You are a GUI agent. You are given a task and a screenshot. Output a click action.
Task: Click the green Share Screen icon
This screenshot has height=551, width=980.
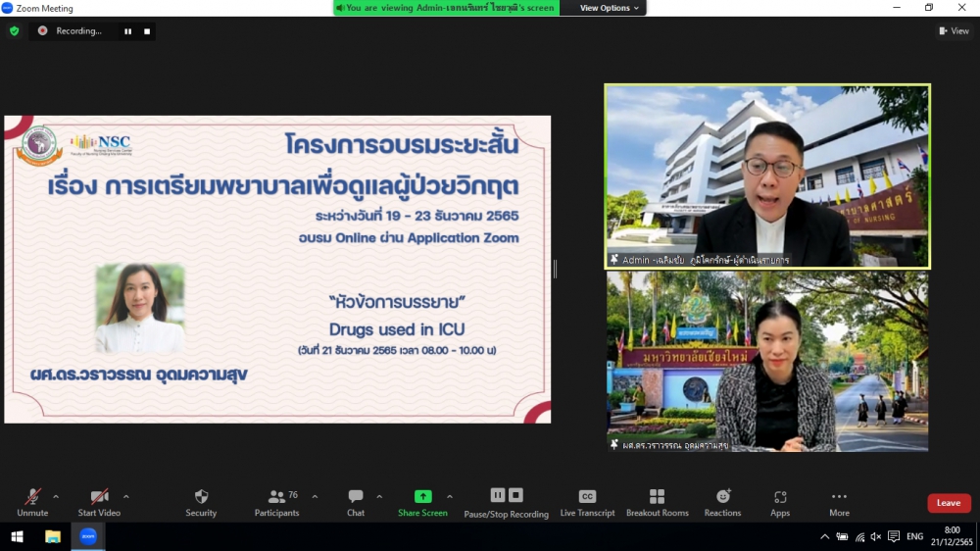coord(422,496)
